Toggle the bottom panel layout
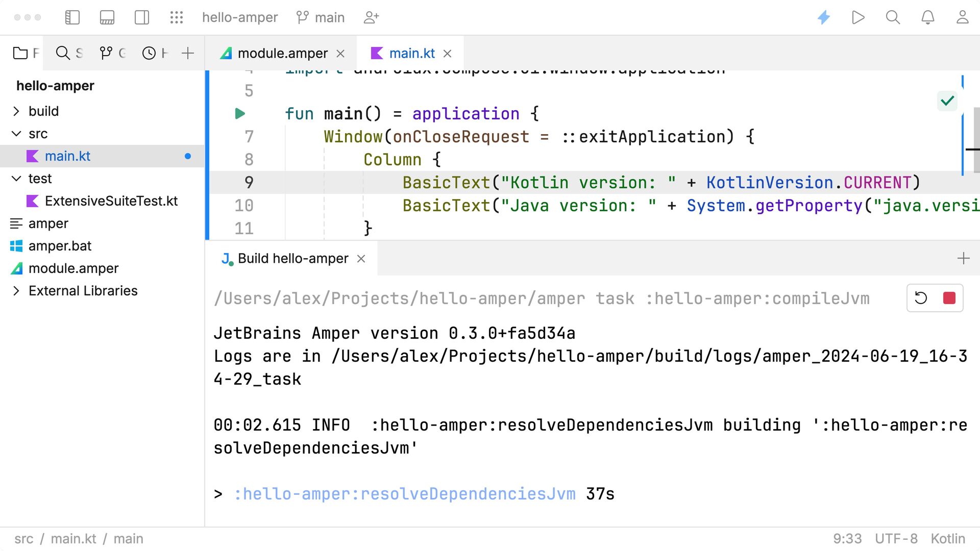 tap(107, 17)
